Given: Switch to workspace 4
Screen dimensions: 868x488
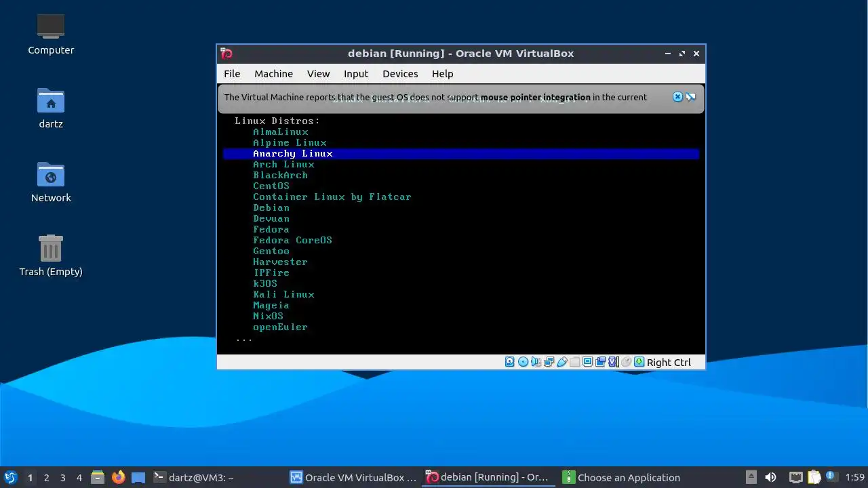Looking at the screenshot, I should coord(79,478).
